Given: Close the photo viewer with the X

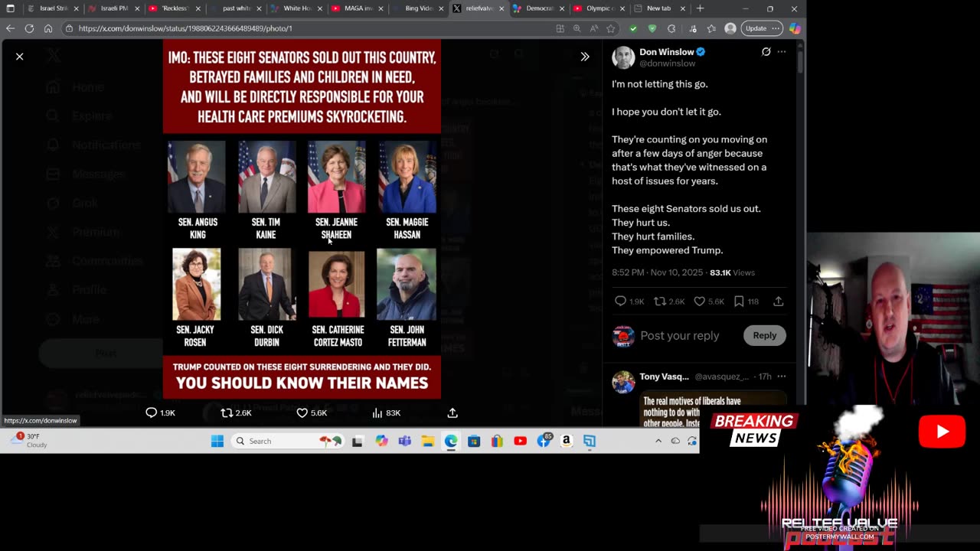Looking at the screenshot, I should point(20,57).
